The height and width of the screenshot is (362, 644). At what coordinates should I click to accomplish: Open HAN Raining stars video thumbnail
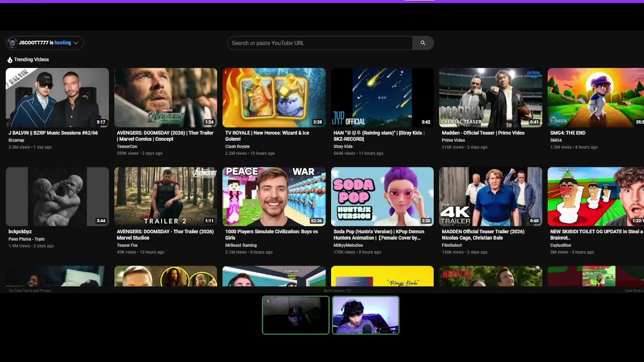pyautogui.click(x=382, y=98)
